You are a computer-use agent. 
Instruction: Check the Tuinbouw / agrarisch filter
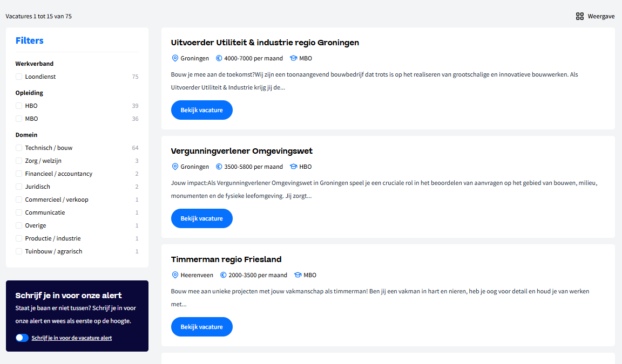click(19, 251)
